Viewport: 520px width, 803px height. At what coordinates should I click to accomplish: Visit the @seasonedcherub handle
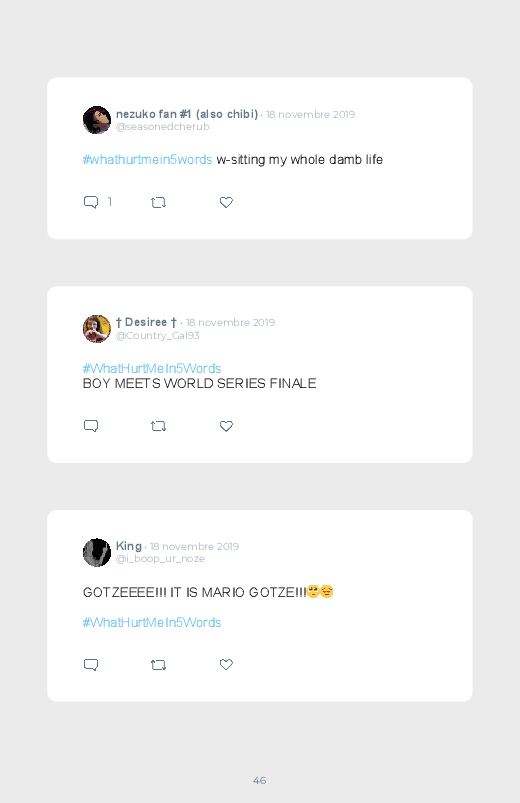pyautogui.click(x=162, y=126)
